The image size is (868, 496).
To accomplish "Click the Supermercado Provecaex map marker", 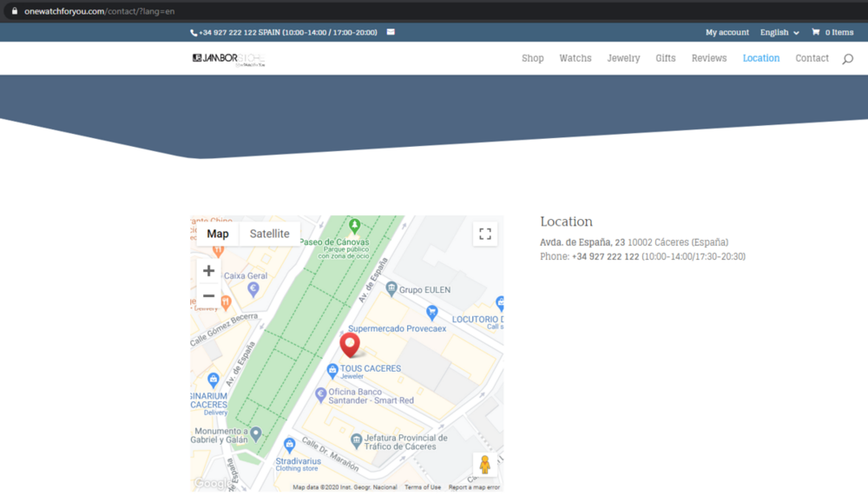I will [431, 314].
